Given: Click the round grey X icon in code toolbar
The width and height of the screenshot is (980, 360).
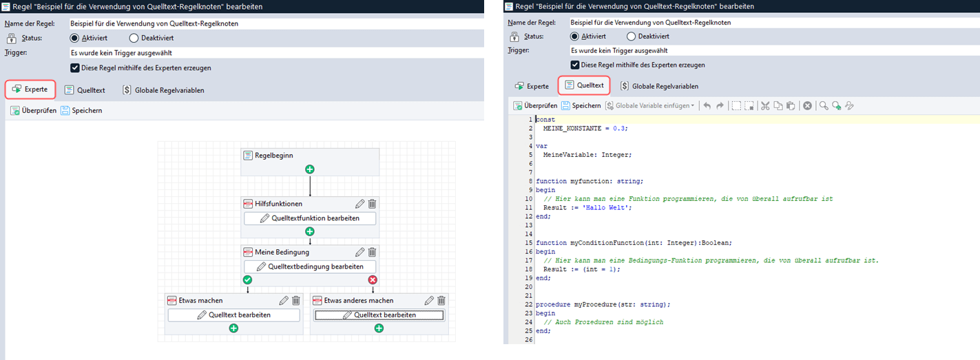Looking at the screenshot, I should click(807, 106).
